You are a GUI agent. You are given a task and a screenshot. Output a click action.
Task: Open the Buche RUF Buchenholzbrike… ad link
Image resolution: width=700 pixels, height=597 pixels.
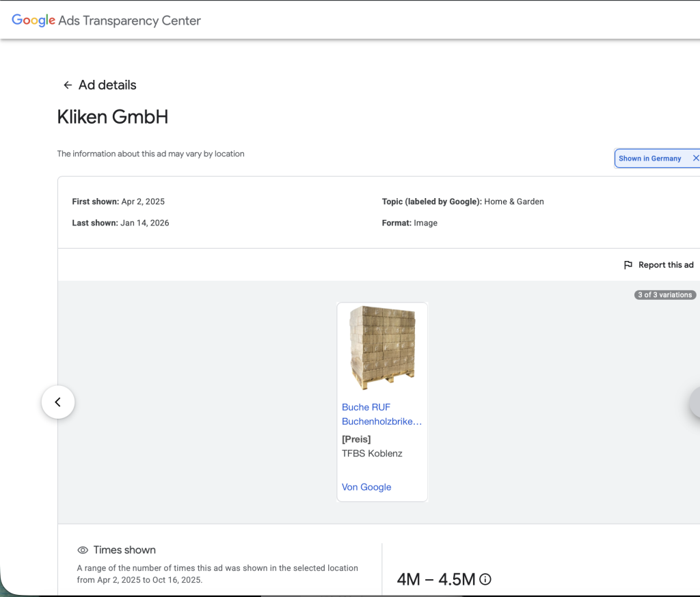[381, 415]
